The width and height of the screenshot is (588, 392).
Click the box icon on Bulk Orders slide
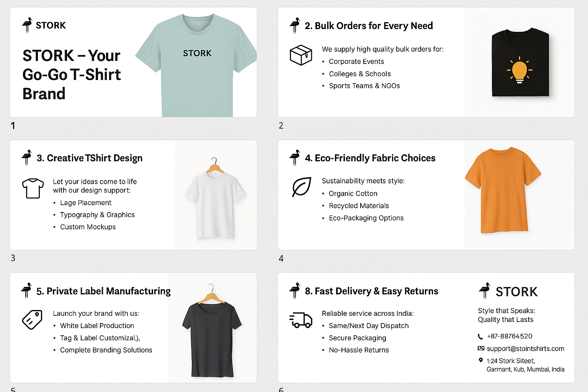click(x=301, y=55)
